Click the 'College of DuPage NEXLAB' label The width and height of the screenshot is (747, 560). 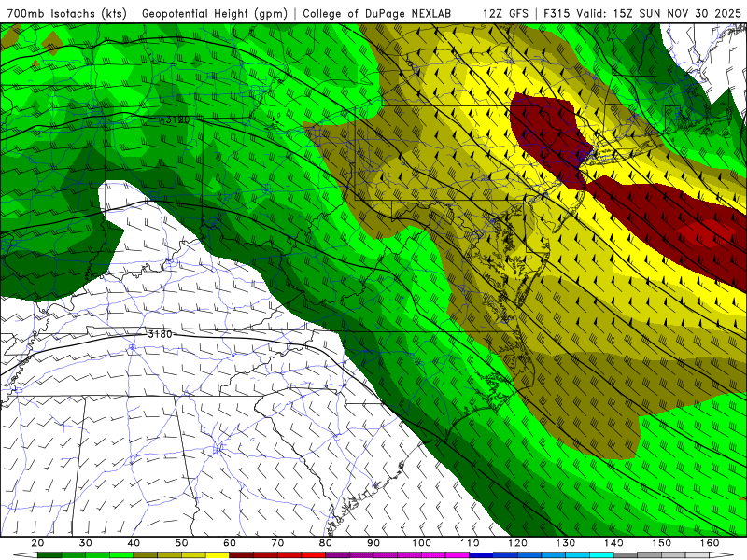pyautogui.click(x=377, y=13)
